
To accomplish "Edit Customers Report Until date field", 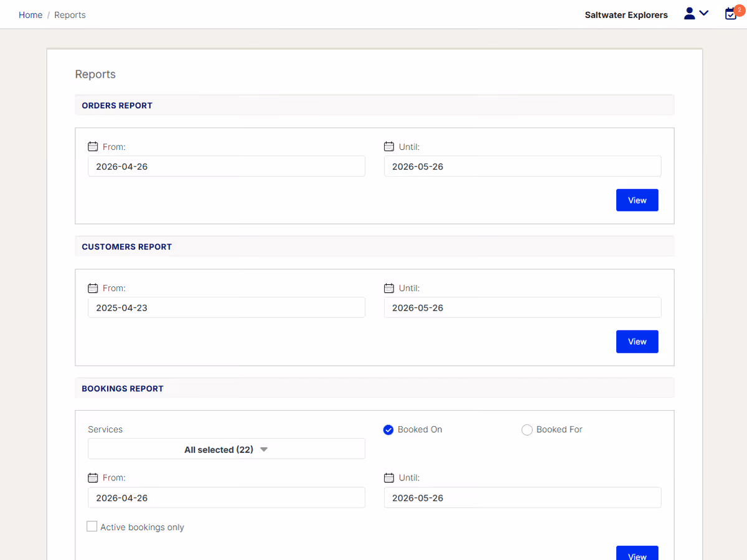I will pyautogui.click(x=523, y=307).
